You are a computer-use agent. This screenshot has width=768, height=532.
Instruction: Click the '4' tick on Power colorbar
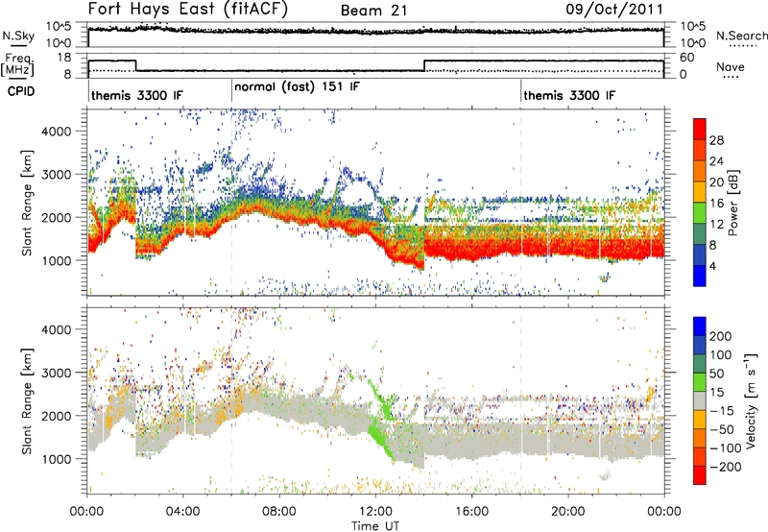tap(712, 266)
